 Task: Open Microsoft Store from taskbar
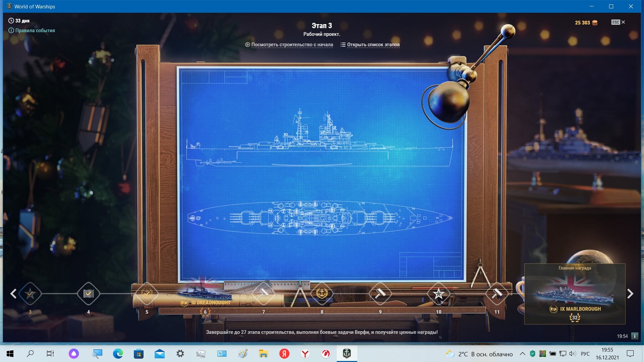pos(139,354)
